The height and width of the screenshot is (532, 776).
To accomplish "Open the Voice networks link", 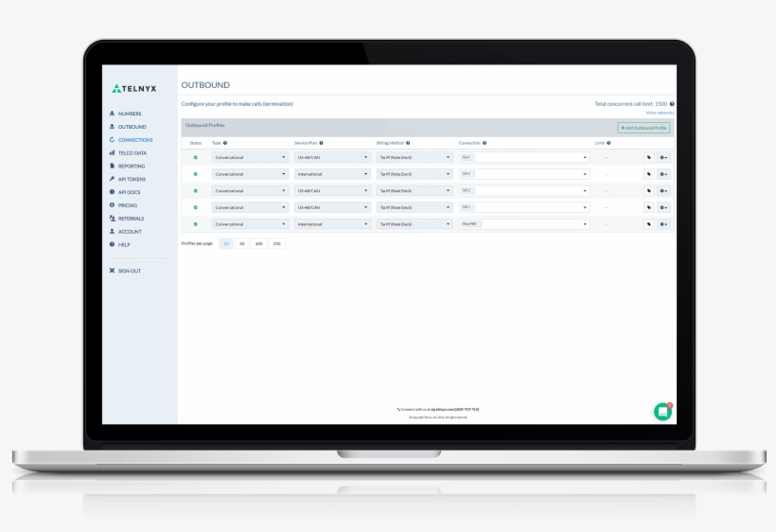I will click(x=660, y=113).
